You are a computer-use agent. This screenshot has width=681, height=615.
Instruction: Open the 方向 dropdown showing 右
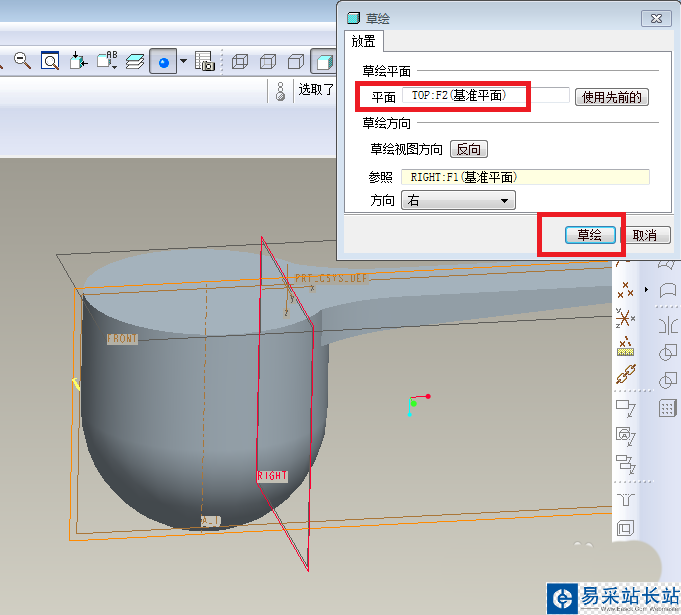pos(458,200)
